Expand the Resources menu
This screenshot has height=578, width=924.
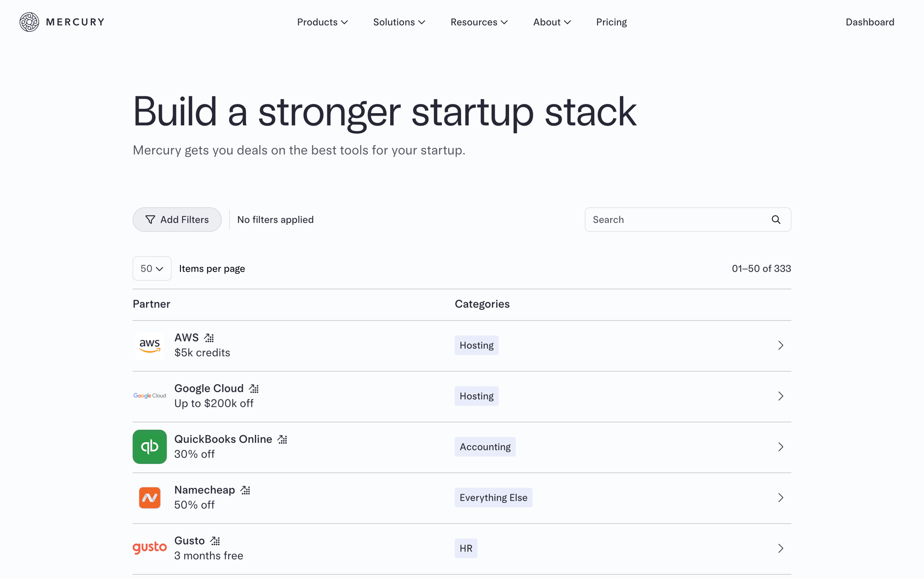click(x=479, y=22)
